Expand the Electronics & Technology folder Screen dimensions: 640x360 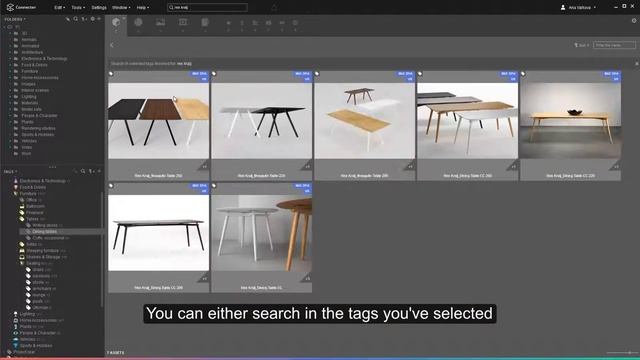pyautogui.click(x=10, y=58)
